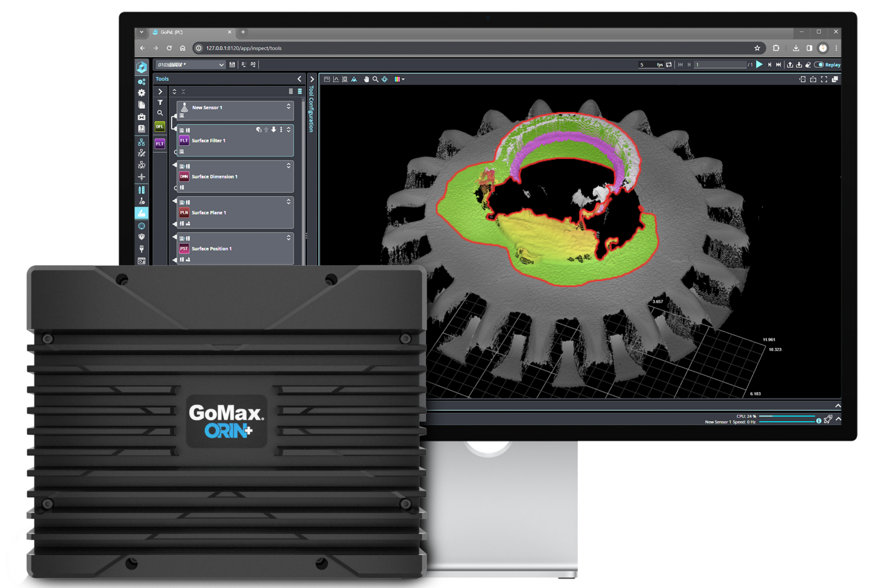Click the rotate 3D view tool
Image resolution: width=884 pixels, height=588 pixels.
click(384, 79)
